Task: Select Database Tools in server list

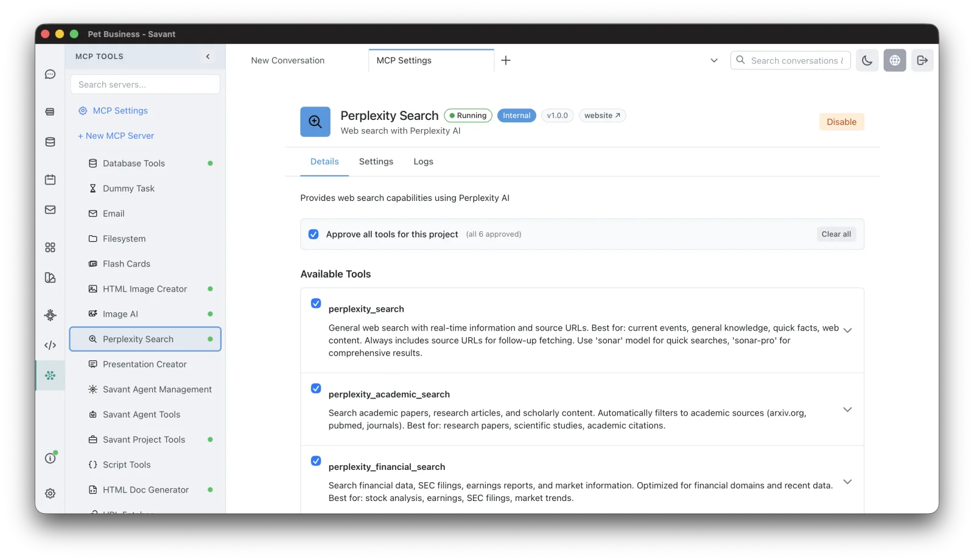Action: (x=145, y=163)
